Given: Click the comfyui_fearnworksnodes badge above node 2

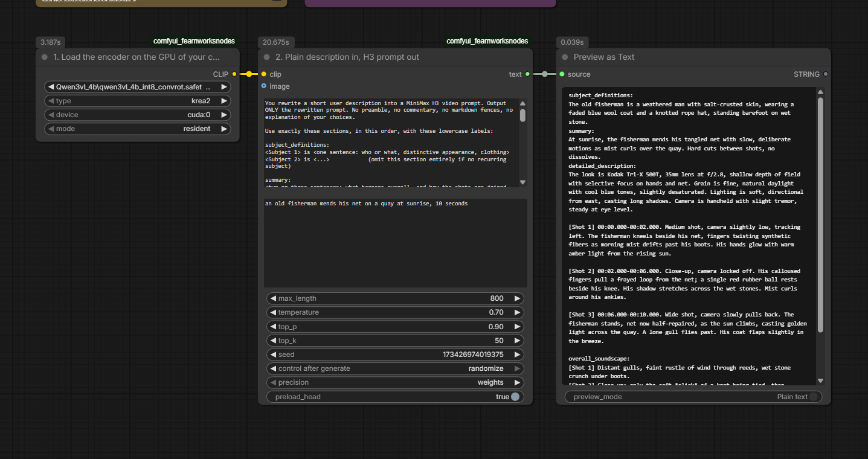Looking at the screenshot, I should click(487, 41).
